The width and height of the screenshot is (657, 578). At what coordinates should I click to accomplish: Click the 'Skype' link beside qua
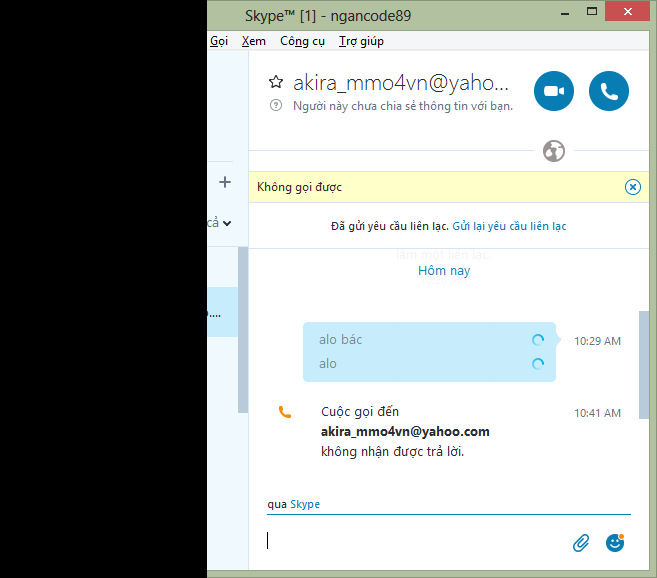(x=305, y=504)
